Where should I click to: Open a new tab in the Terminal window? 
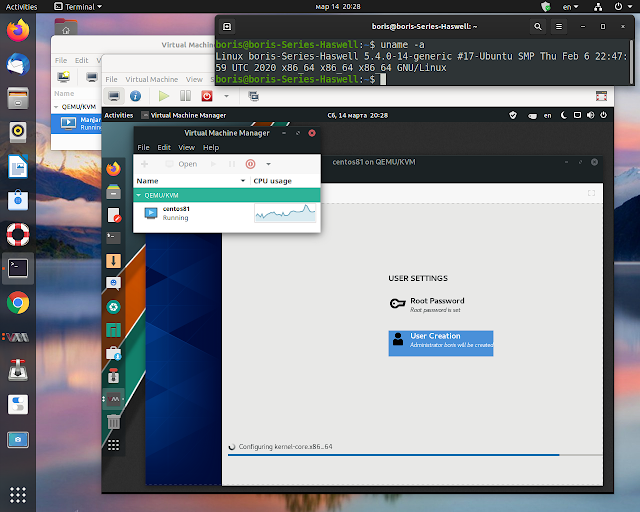point(227,27)
